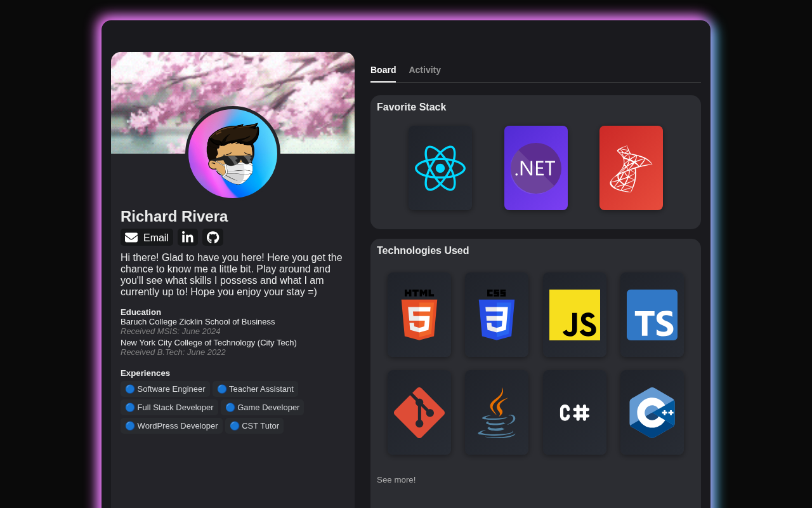Click the masked avatar profile picture
The height and width of the screenshot is (508, 812).
pos(233,154)
